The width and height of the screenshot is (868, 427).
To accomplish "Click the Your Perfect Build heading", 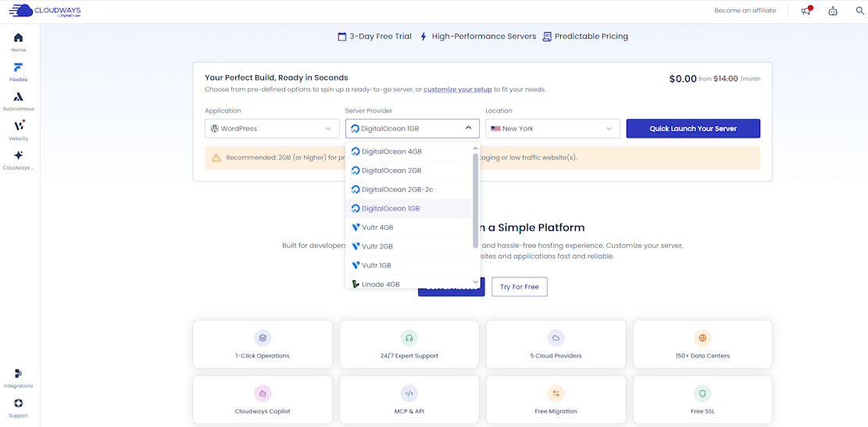I will (x=277, y=78).
